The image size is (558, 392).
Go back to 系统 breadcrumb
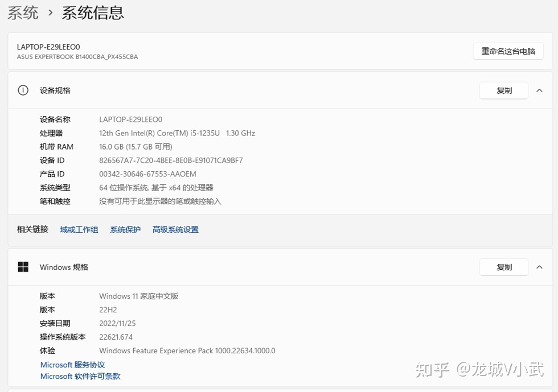click(x=23, y=13)
